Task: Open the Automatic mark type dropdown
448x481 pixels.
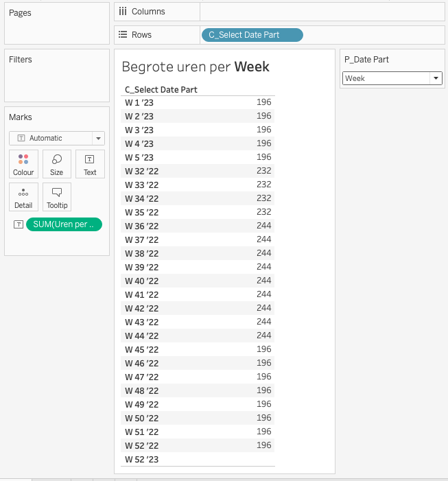Action: coord(56,138)
